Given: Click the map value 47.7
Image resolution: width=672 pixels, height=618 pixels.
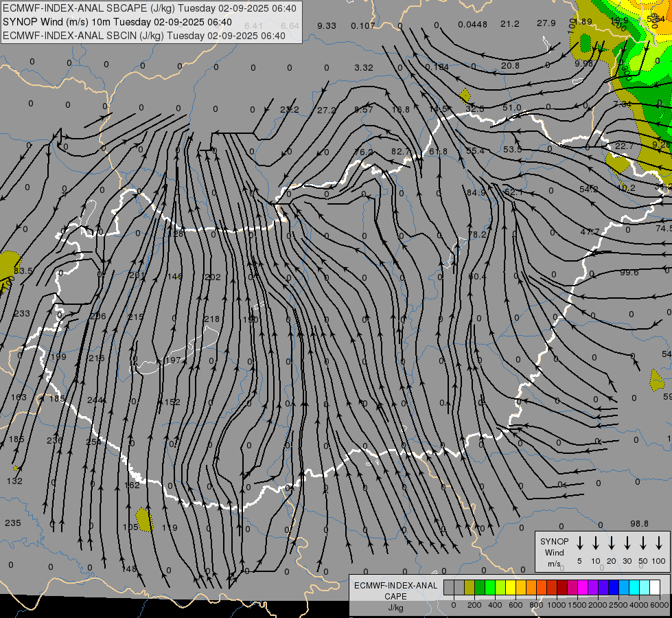Looking at the screenshot, I should click(590, 231).
